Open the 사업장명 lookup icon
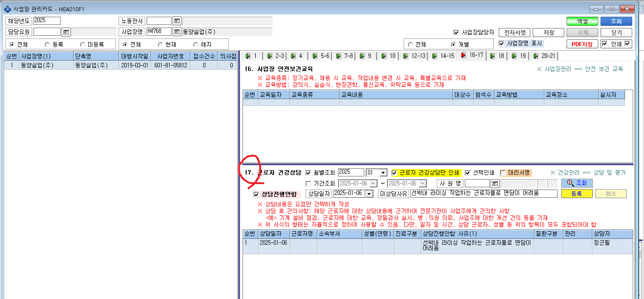 pos(177,32)
